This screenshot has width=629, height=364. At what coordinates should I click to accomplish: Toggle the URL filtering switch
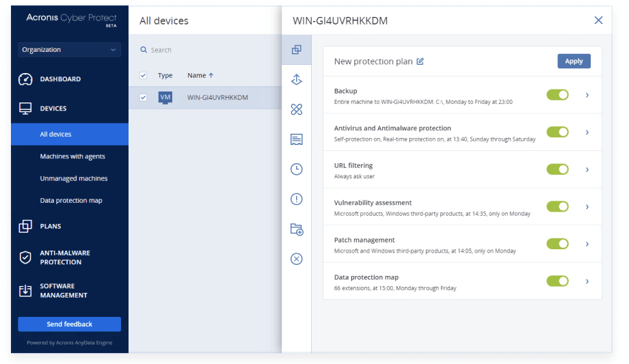click(558, 169)
